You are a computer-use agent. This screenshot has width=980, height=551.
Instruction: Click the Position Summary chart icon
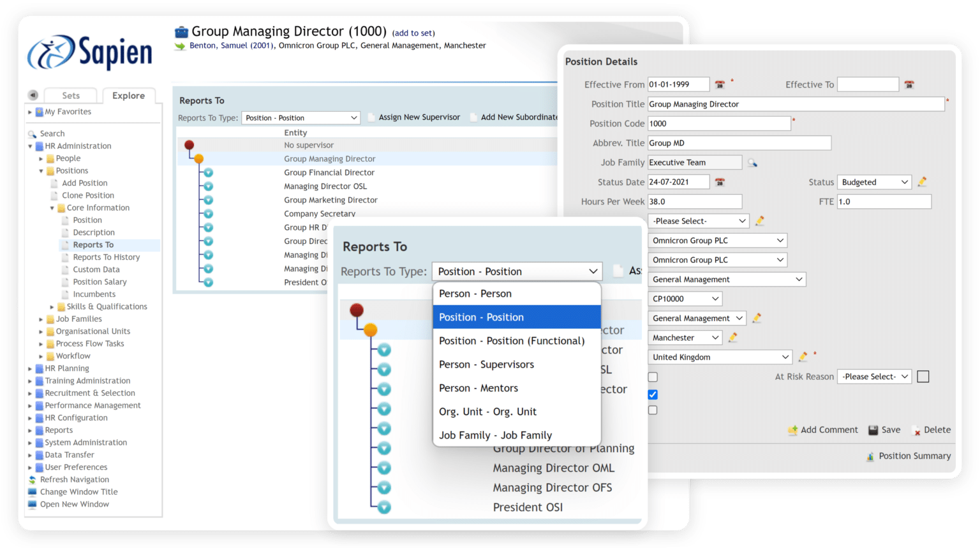point(870,457)
